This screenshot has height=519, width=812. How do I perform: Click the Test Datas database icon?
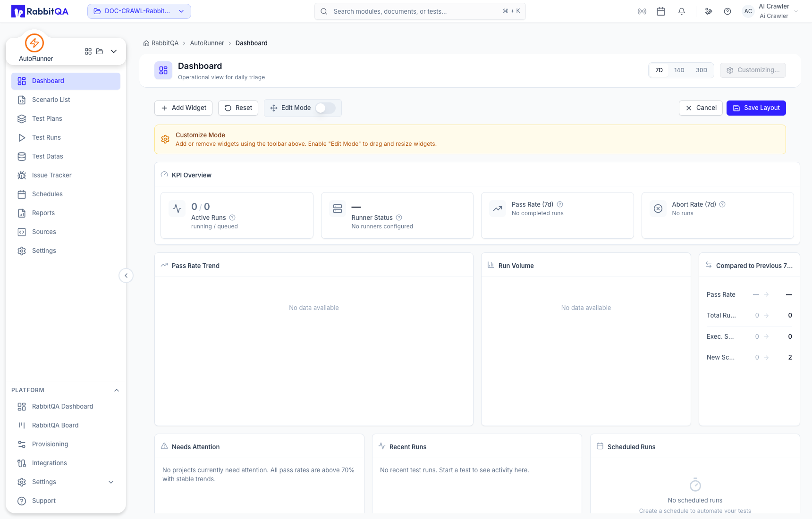click(22, 156)
